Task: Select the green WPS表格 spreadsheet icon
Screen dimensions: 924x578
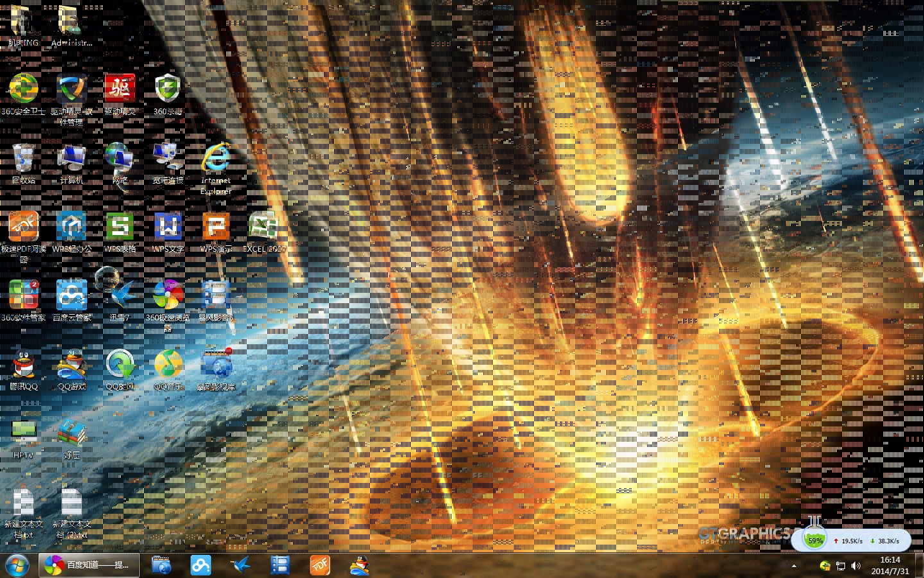Action: pyautogui.click(x=120, y=232)
